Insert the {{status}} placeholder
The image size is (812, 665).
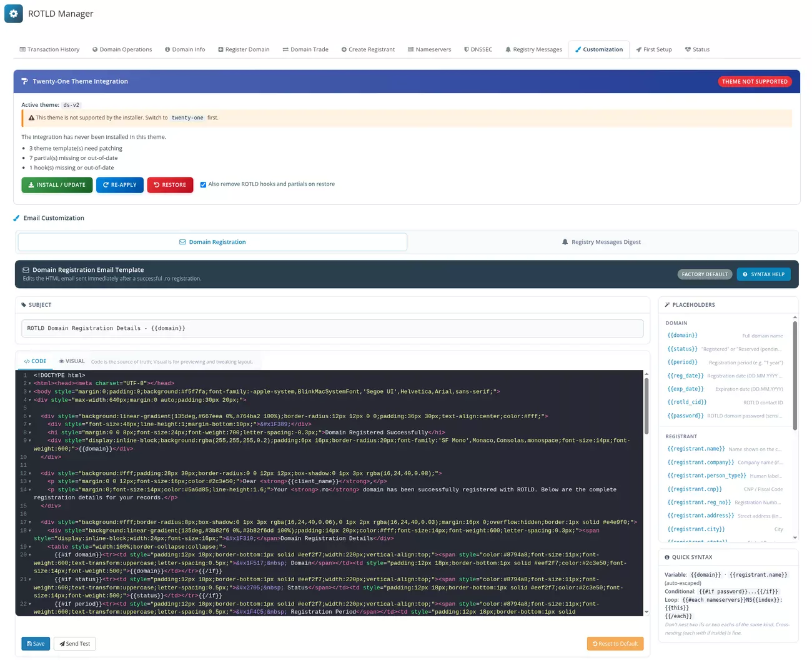(x=682, y=349)
